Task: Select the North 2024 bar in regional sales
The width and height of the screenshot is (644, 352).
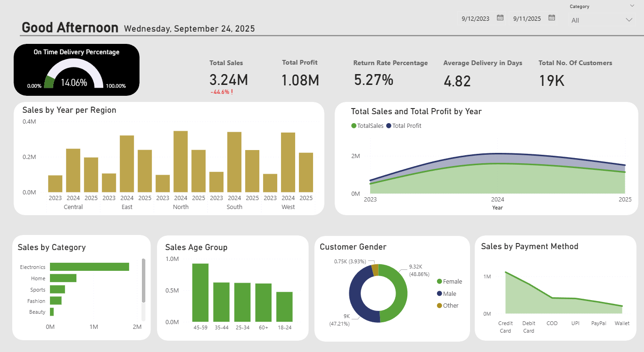Action: coord(181,161)
